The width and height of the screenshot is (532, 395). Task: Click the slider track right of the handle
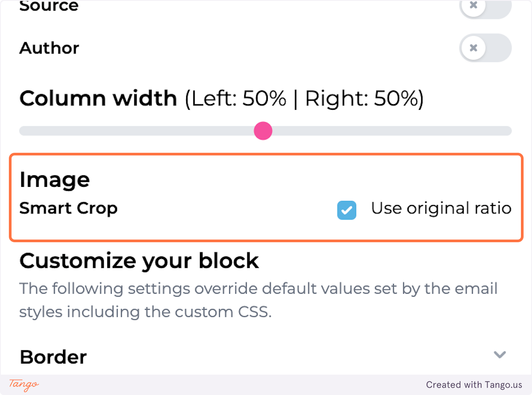392,131
